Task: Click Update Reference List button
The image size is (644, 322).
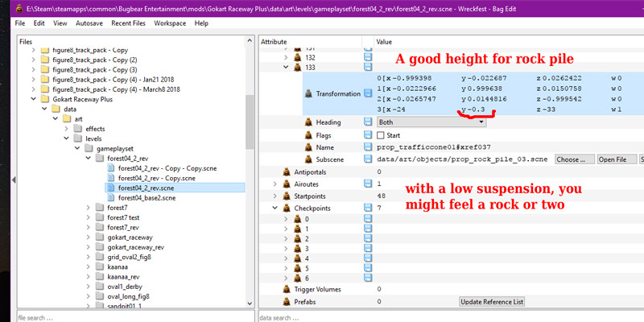Action: tap(492, 301)
